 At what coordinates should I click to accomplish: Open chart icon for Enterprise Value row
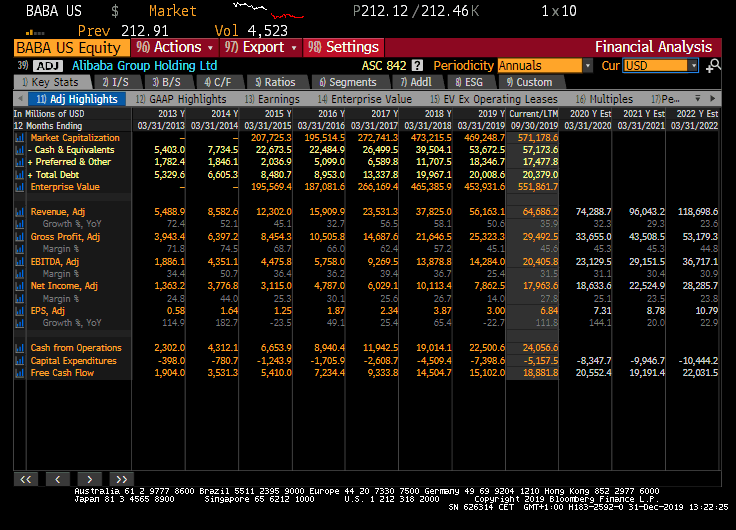(20, 187)
